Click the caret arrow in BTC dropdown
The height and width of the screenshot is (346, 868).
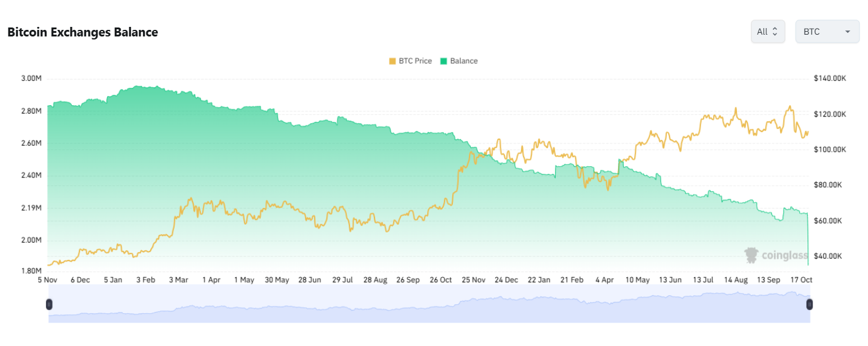click(x=848, y=32)
